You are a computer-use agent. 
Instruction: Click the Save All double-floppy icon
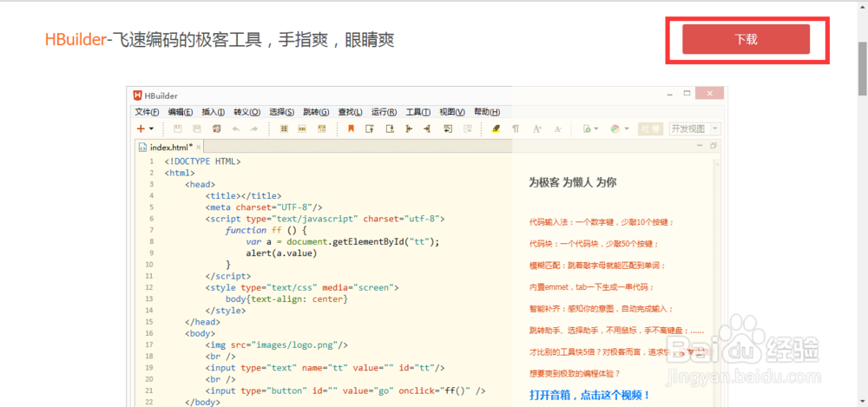(196, 128)
